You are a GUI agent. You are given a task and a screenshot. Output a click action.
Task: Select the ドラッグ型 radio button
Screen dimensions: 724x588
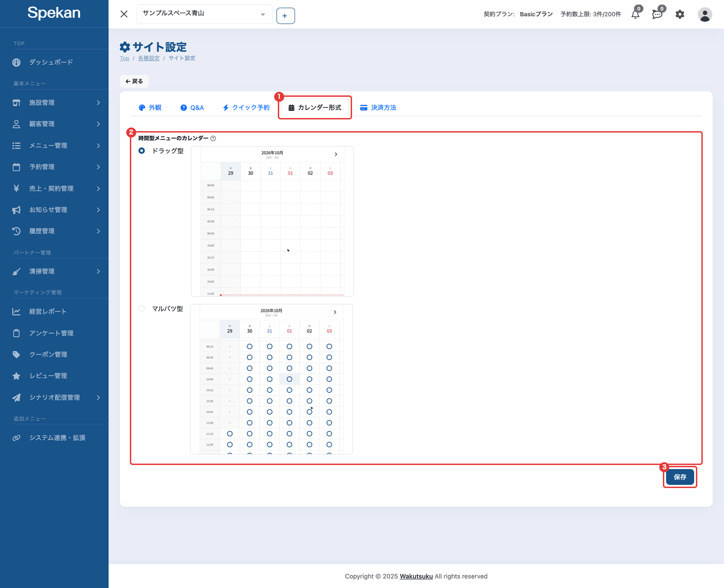point(142,151)
